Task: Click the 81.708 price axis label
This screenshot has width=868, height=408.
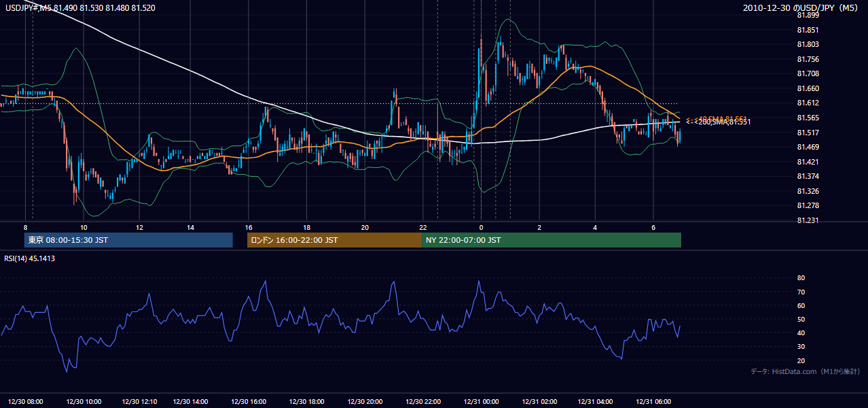Action: tap(808, 73)
